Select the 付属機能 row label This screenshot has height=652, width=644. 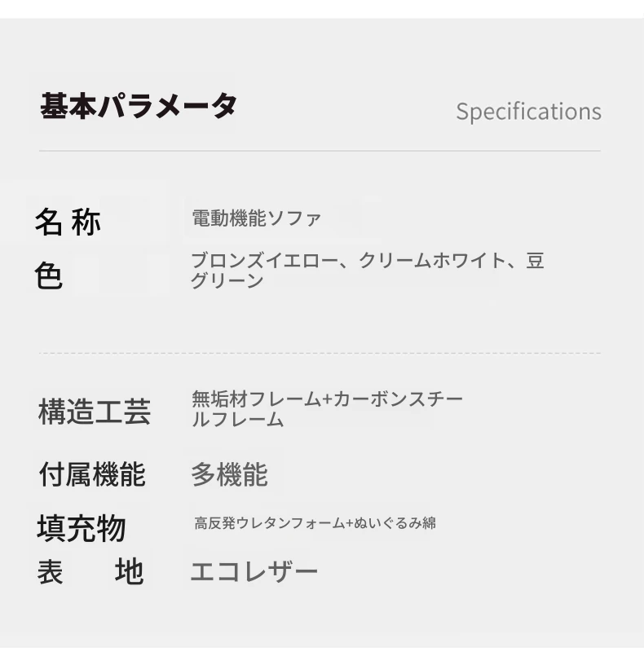point(92,474)
